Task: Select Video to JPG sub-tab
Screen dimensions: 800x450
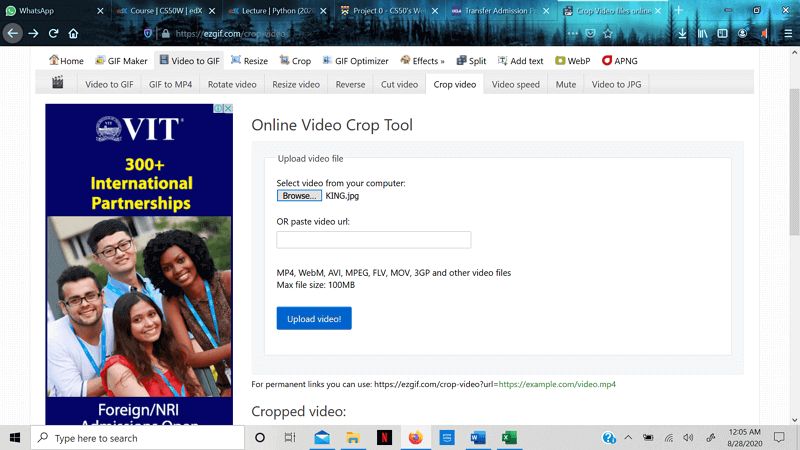Action: tap(616, 85)
